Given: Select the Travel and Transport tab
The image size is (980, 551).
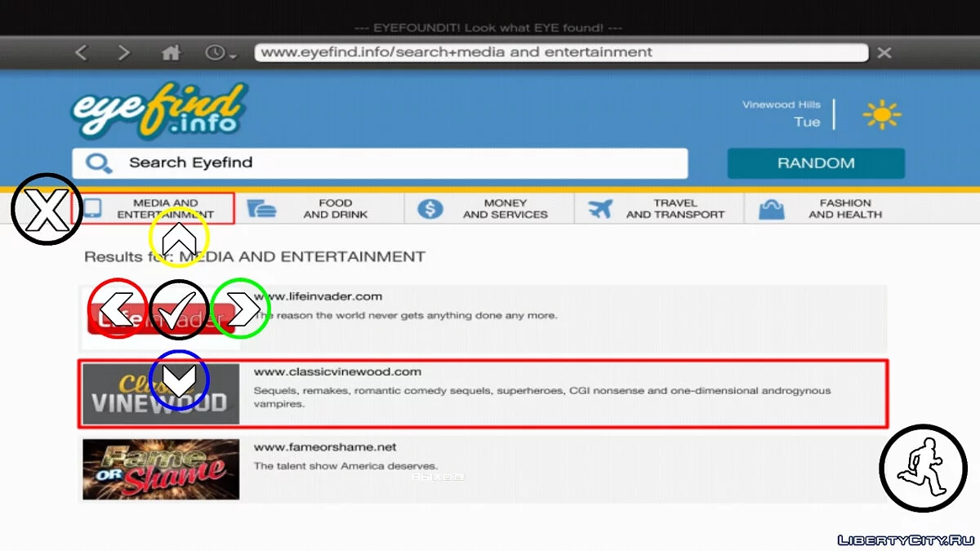Looking at the screenshot, I should [659, 209].
